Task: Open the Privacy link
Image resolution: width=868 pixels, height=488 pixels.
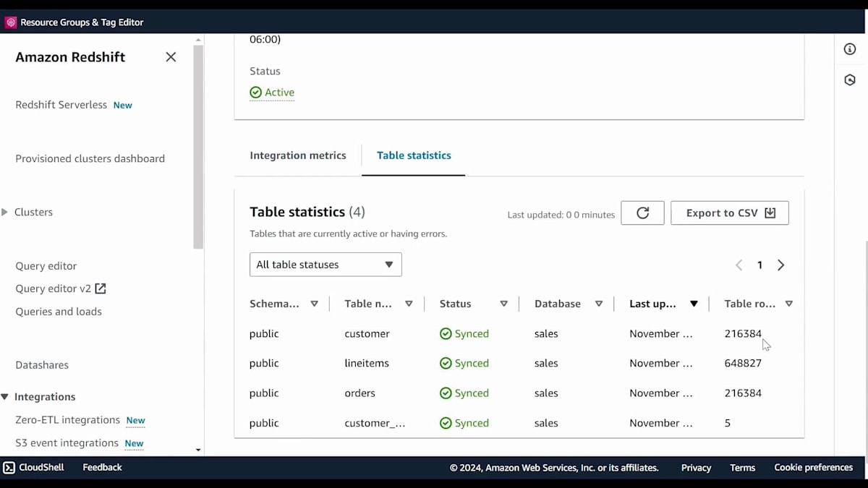Action: pyautogui.click(x=696, y=468)
